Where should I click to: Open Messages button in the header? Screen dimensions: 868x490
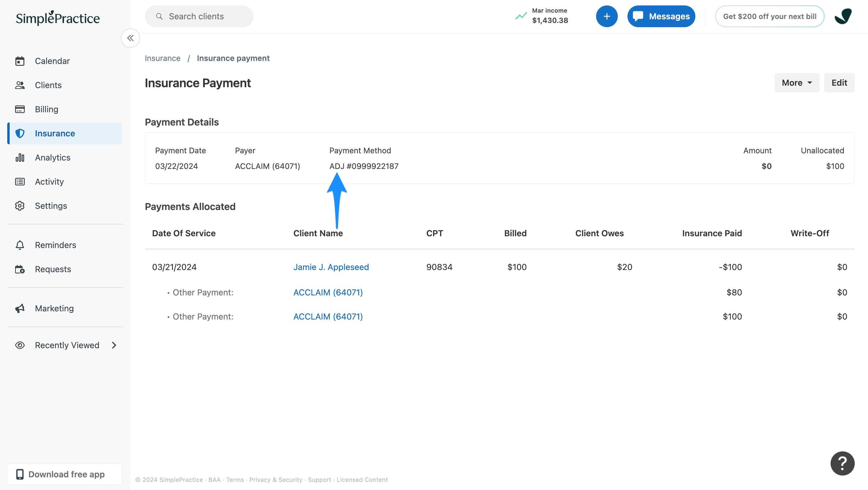tap(661, 16)
